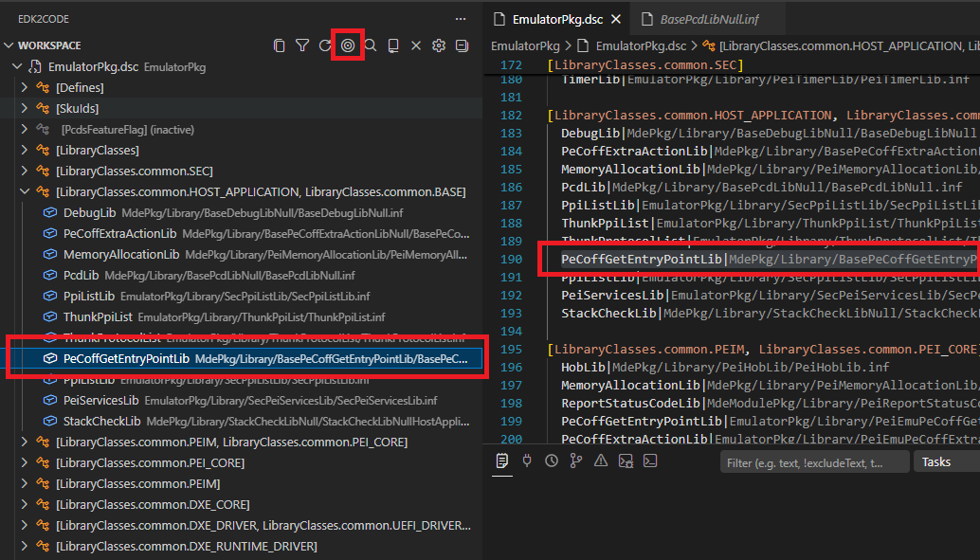Screen dimensions: 980x560
Task: Expand [LibraryClasses.common.DXE_RUNTIME_DRIVER] node
Action: tap(25, 546)
